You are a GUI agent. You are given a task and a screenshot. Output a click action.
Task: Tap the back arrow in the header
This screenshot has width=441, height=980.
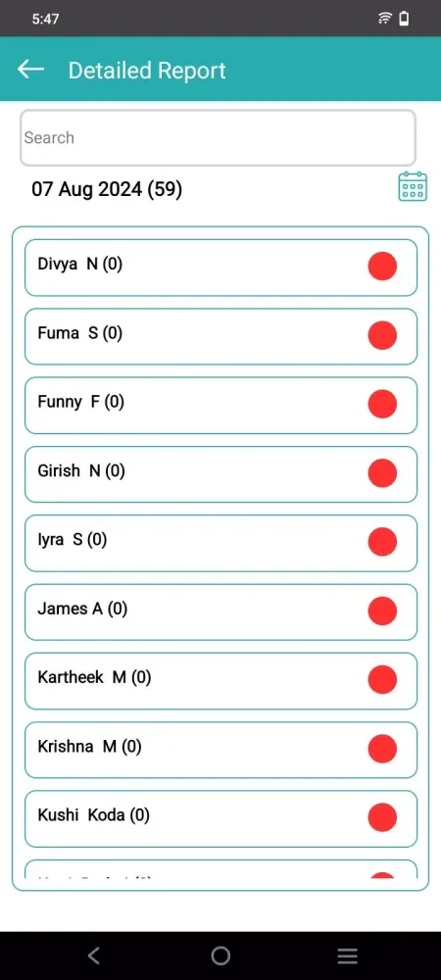(30, 70)
